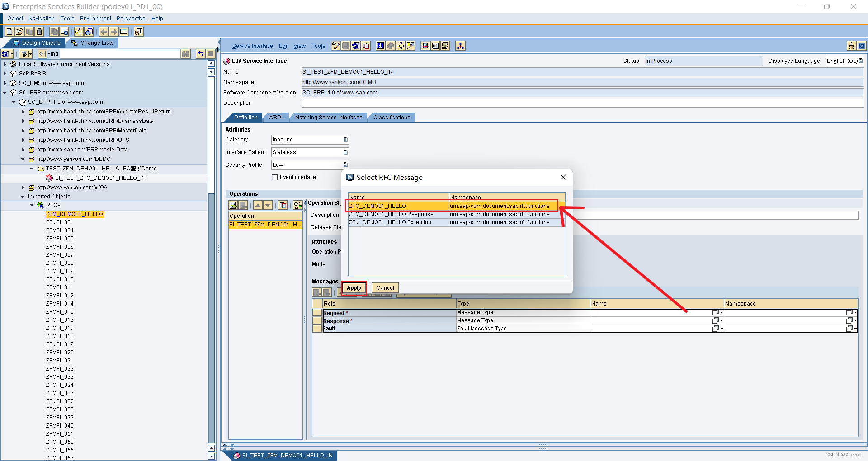The width and height of the screenshot is (868, 461).
Task: Open the Environment menu
Action: 95,19
